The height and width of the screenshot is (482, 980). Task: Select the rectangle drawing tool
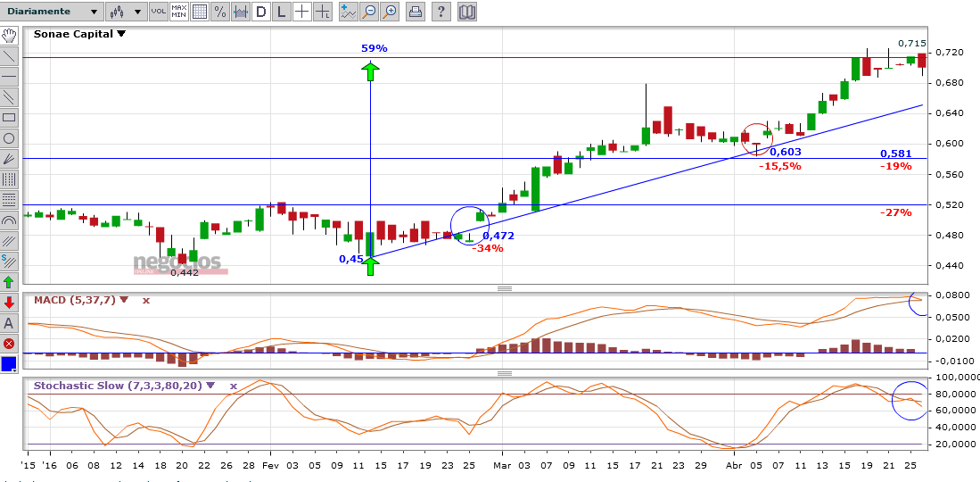(9, 117)
